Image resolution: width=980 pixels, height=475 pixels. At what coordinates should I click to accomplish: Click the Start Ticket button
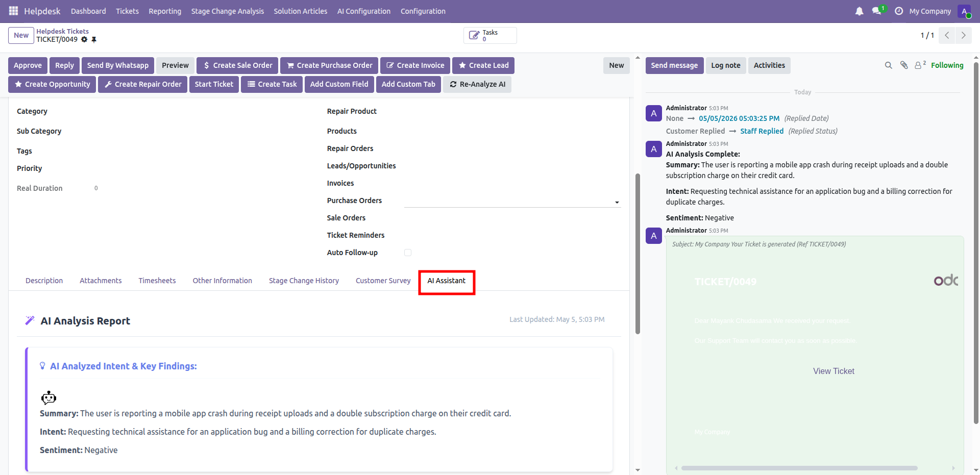(x=214, y=84)
